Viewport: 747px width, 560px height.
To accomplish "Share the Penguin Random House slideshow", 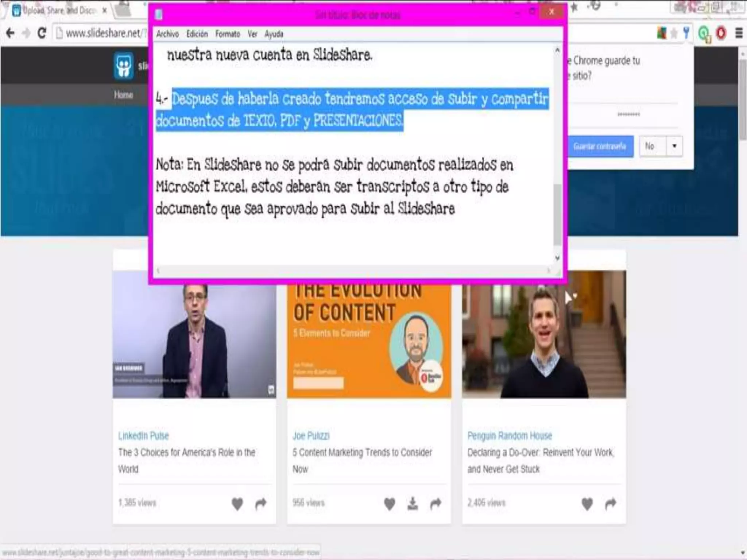I will pos(610,503).
